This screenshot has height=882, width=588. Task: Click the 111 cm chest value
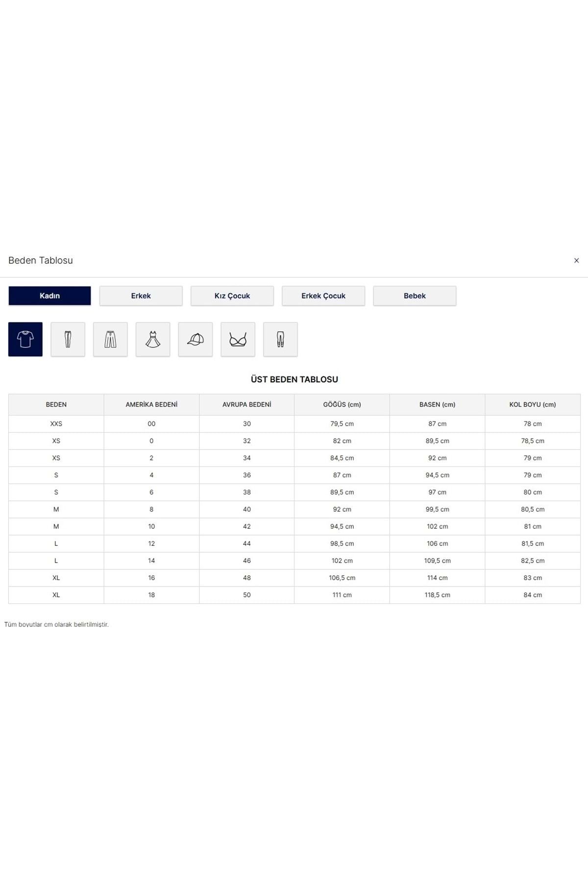[x=342, y=595]
